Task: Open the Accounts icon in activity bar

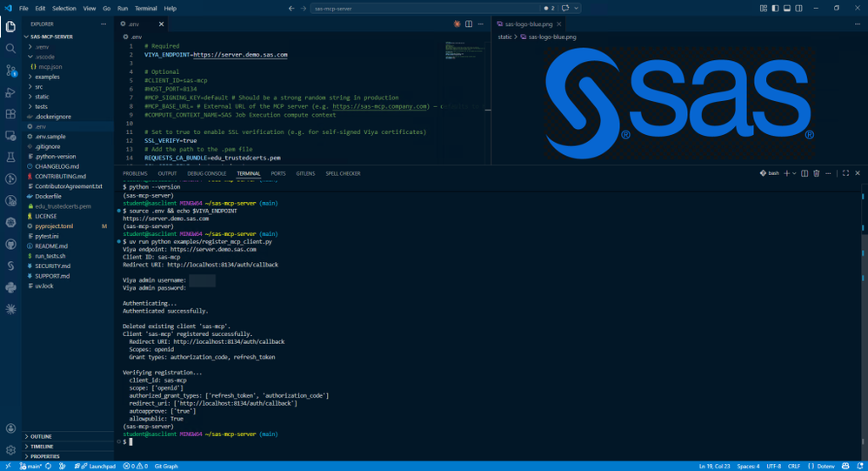Action: (10, 428)
